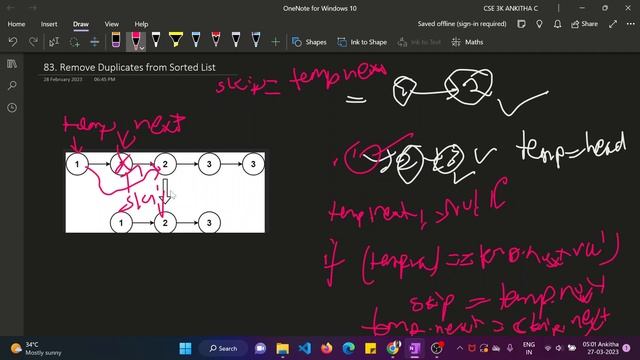Select the Eraser tool

point(116,40)
